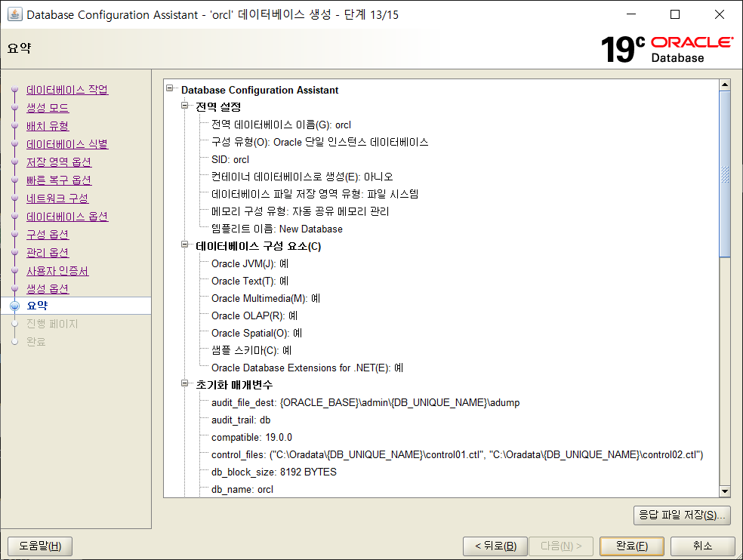743x560 pixels.
Task: Maximize the DBCA window
Action: pyautogui.click(x=675, y=14)
